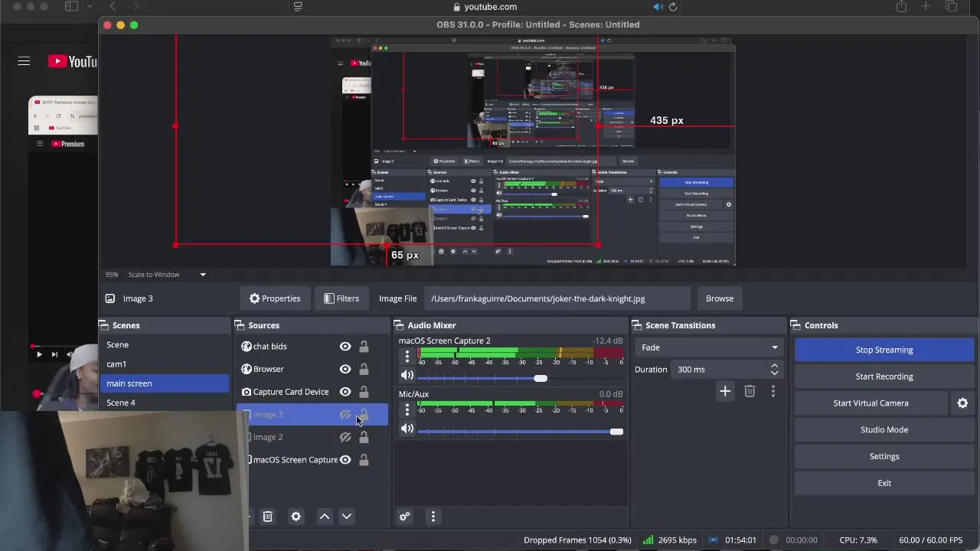Viewport: 980px width, 551px height.
Task: Increase transition duration with up stepper arrow
Action: click(x=774, y=366)
